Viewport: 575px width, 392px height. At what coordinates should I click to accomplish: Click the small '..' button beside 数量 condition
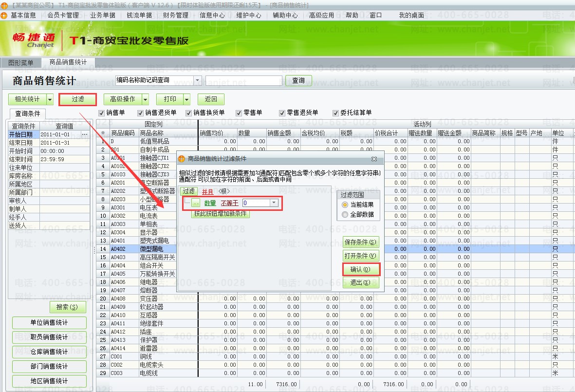tap(196, 203)
